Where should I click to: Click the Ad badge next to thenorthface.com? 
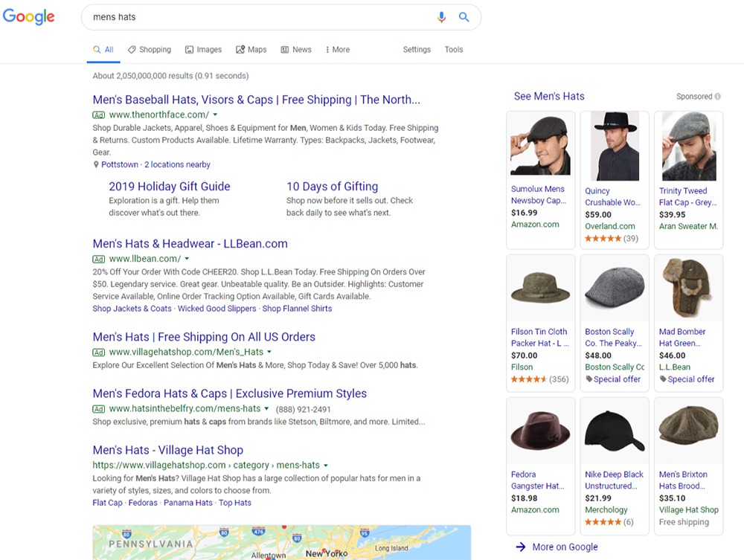coord(99,115)
